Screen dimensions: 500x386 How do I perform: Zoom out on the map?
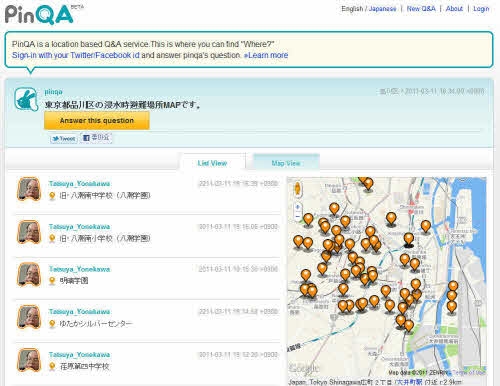297,216
